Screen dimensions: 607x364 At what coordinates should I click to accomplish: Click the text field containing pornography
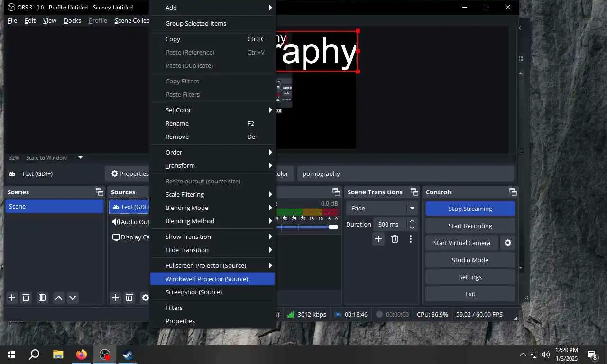pyautogui.click(x=405, y=173)
